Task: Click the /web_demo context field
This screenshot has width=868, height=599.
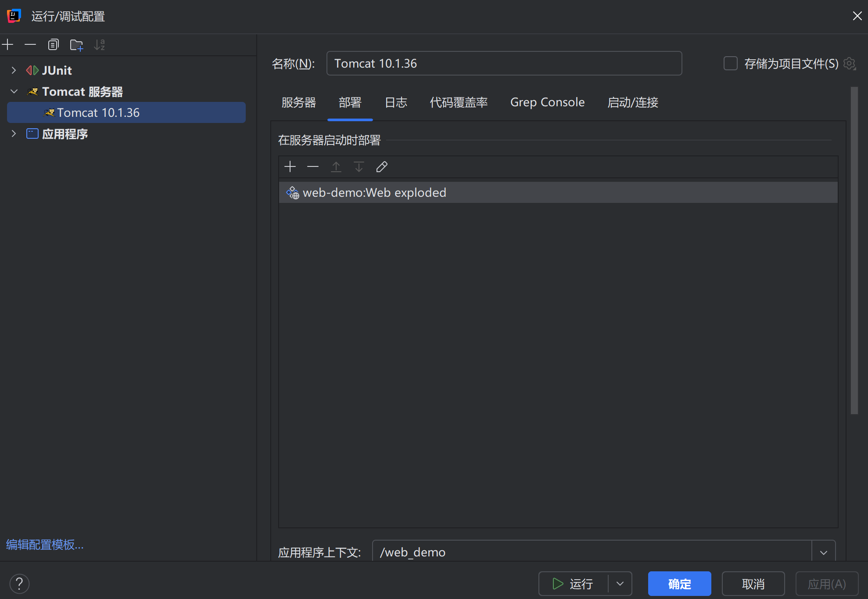Action: click(592, 552)
